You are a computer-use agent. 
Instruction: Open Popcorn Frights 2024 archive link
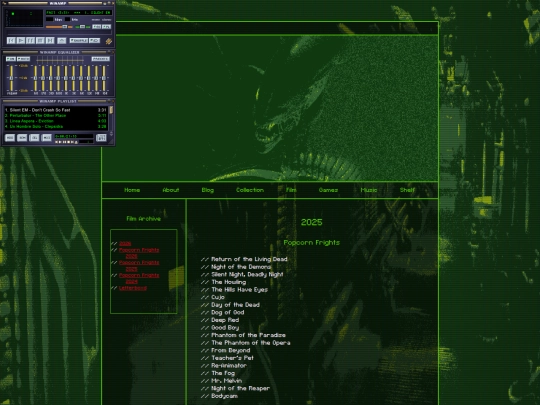click(139, 278)
